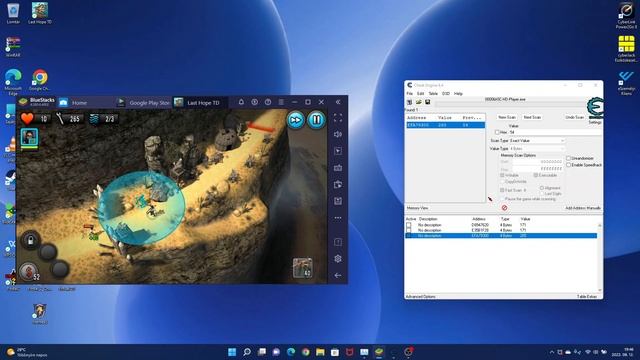The image size is (640, 360).
Task: Toggle the Writable checkbox
Action: click(x=502, y=175)
